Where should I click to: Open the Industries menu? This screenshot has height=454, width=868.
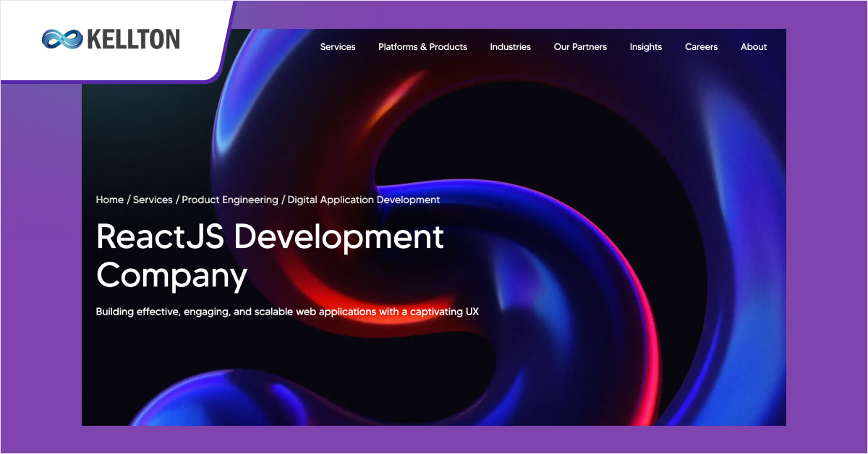pyautogui.click(x=510, y=47)
